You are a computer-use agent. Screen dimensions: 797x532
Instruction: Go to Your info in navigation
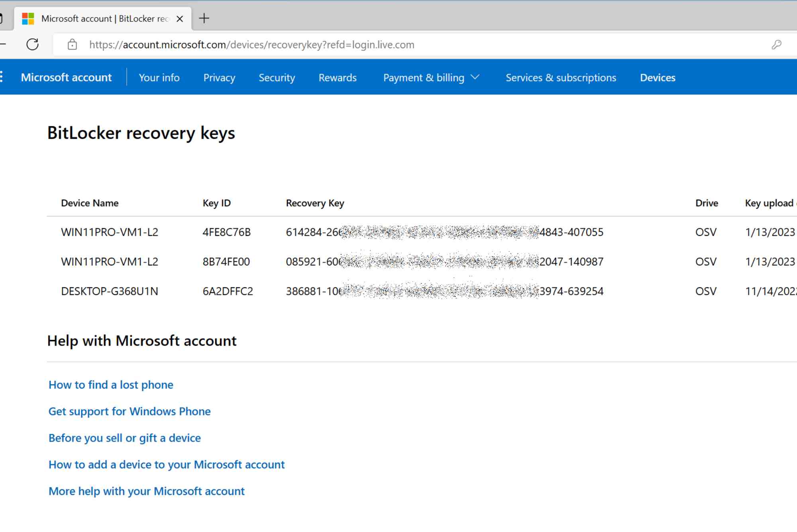click(x=159, y=77)
